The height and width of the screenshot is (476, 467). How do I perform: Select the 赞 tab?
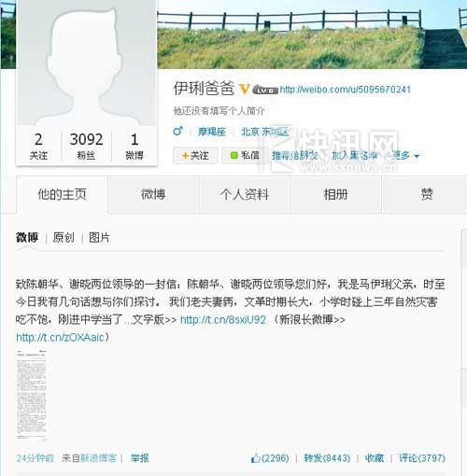point(427,194)
